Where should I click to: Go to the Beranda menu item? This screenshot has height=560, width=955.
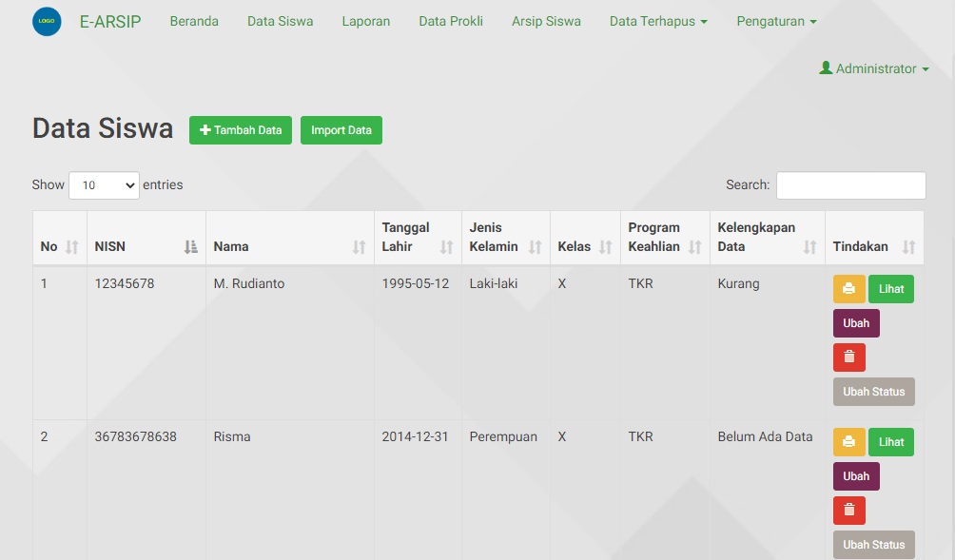194,21
